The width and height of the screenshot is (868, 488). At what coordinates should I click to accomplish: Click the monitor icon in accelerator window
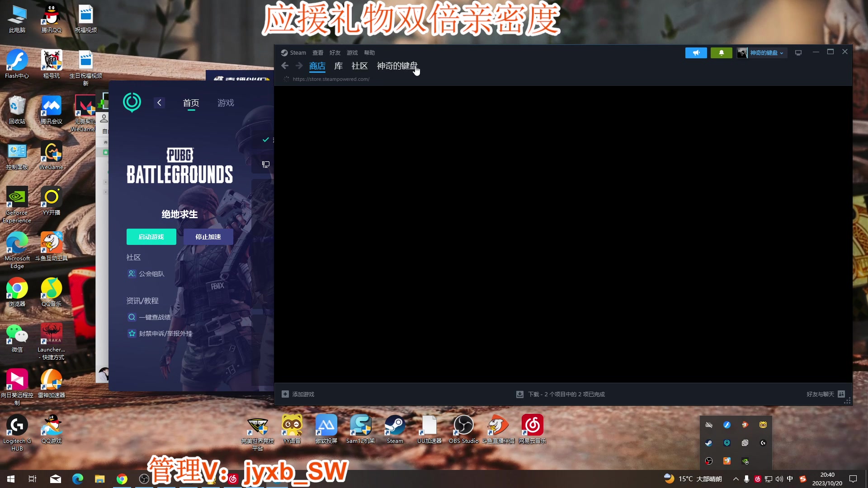coord(266,164)
